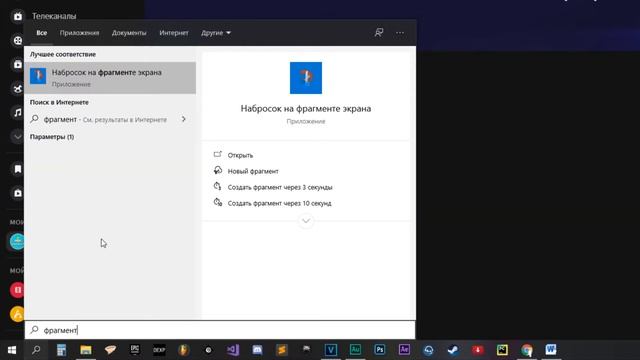The width and height of the screenshot is (640, 360).
Task: Click the search box containing фрагмент
Action: (x=220, y=330)
